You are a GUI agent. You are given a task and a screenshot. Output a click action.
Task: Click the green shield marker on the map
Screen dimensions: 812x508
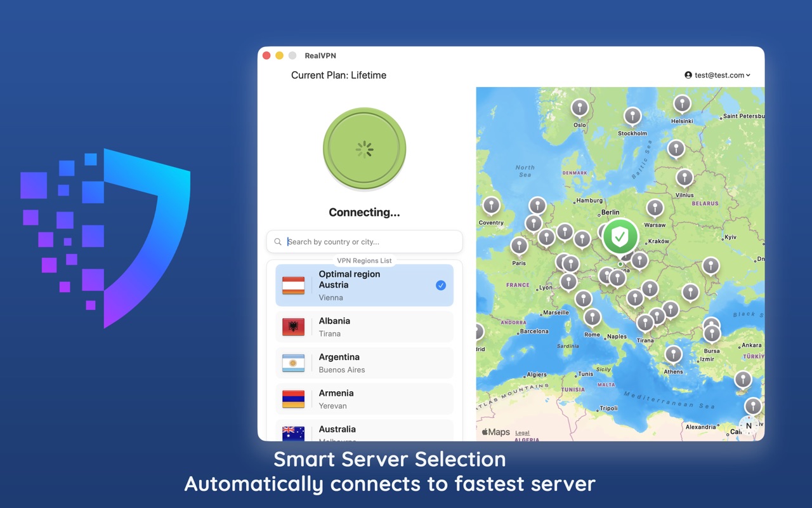[620, 237]
